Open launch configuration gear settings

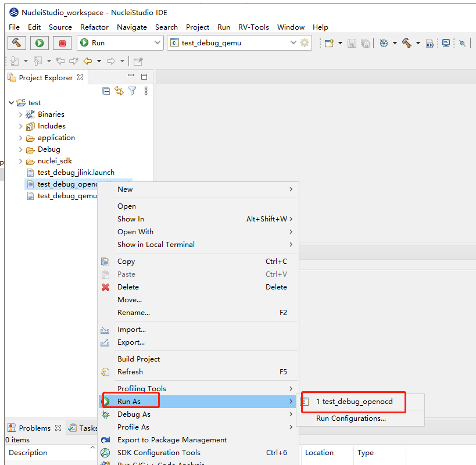[305, 43]
